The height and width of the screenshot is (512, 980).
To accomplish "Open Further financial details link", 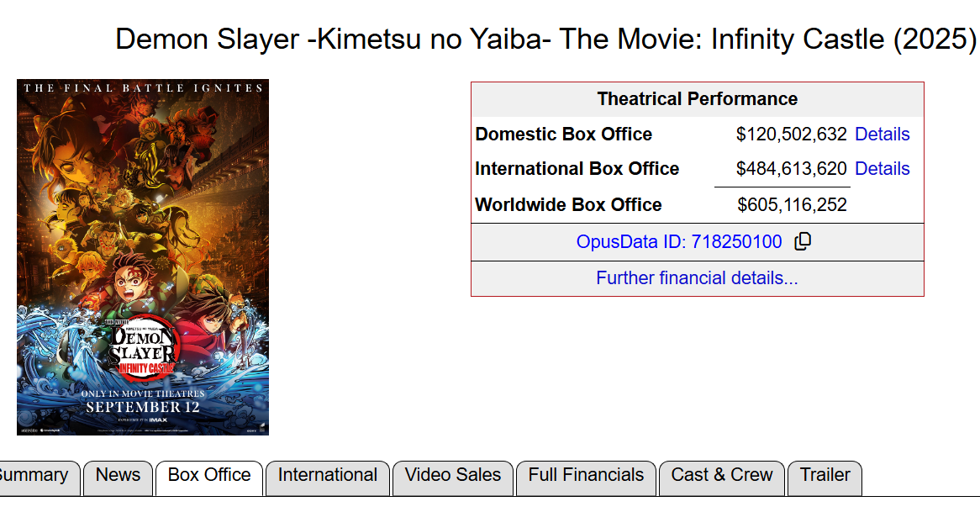I will click(x=697, y=278).
